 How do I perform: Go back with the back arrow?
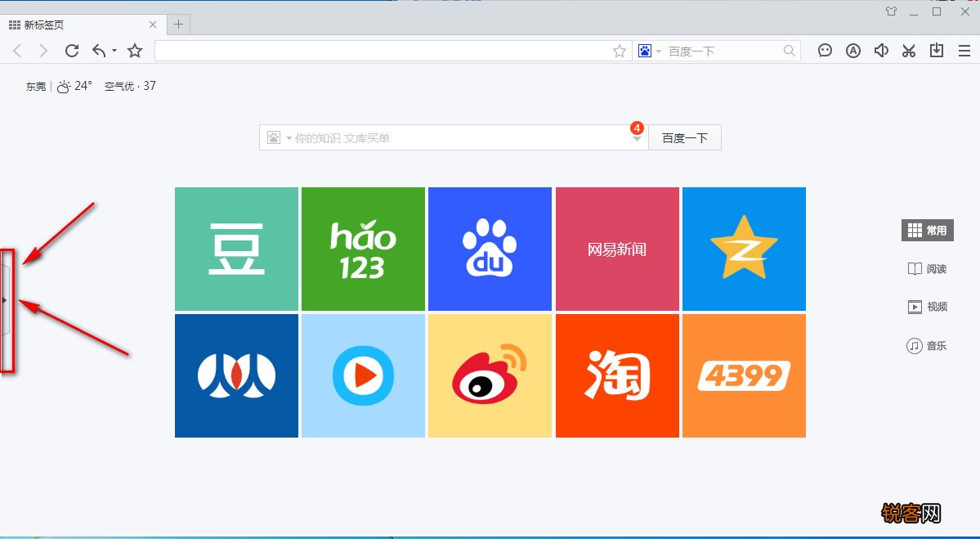[17, 51]
